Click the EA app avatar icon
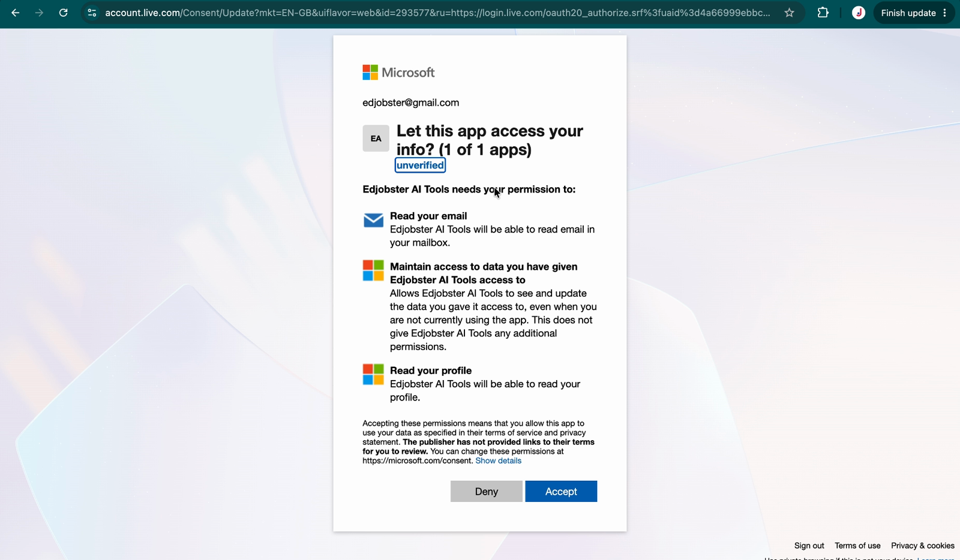The image size is (960, 560). click(x=376, y=139)
